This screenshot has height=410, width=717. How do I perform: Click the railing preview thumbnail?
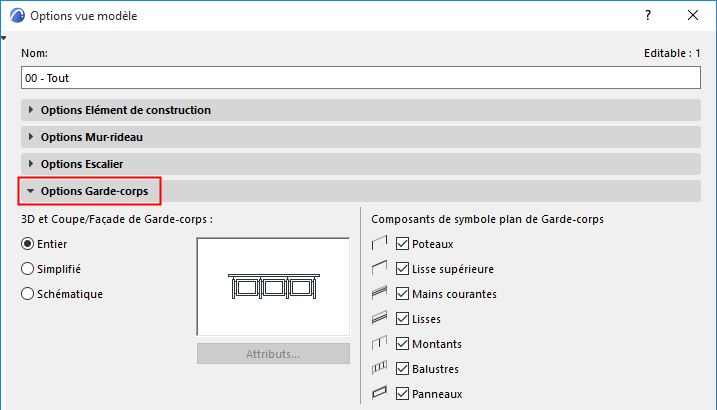pyautogui.click(x=273, y=286)
